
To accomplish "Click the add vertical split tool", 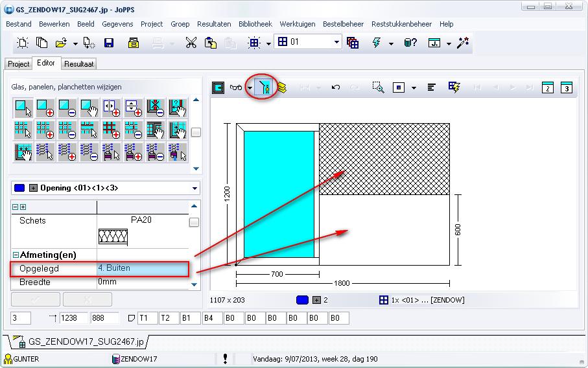I will (x=112, y=108).
